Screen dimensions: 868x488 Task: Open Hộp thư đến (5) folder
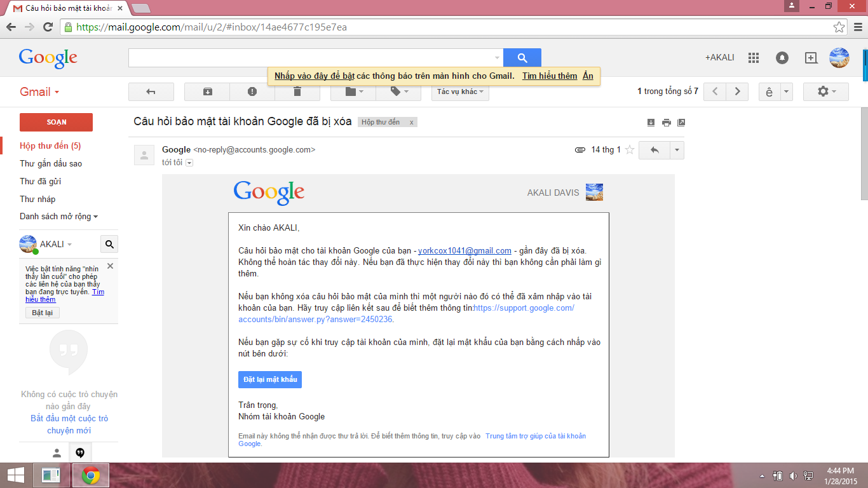click(50, 146)
